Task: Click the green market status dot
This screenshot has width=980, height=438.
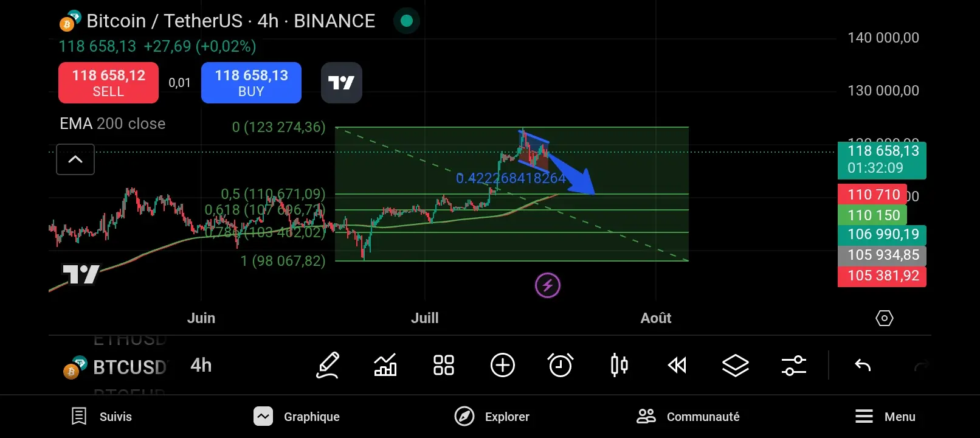Action: point(407,21)
